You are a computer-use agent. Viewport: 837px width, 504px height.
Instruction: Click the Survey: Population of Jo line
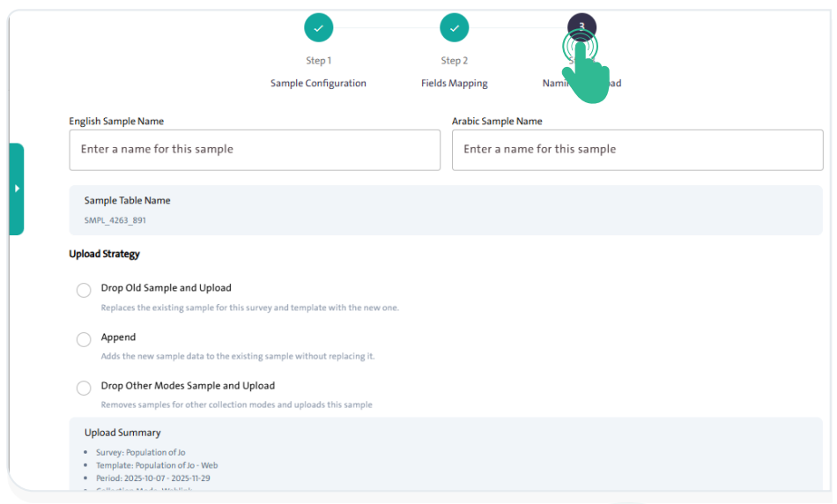(141, 452)
